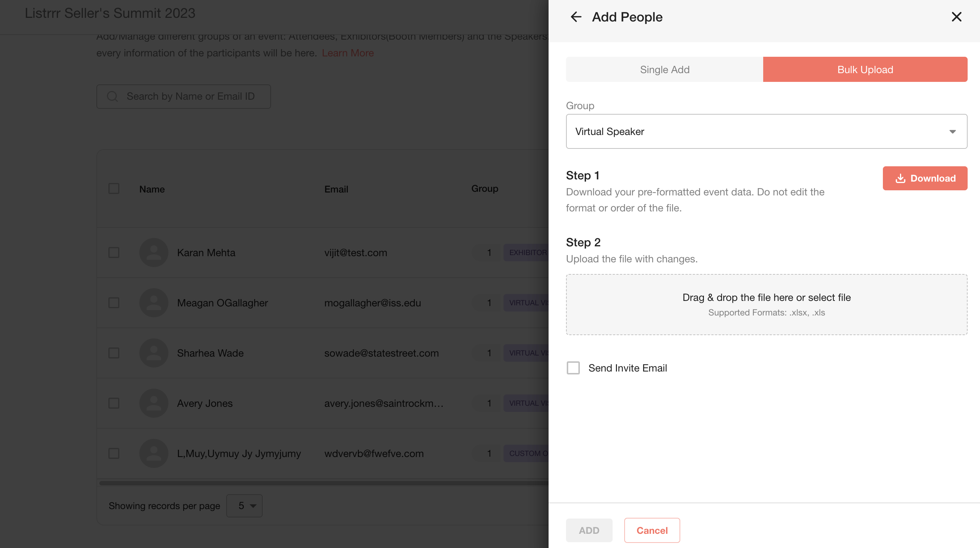Click the name Sharhea Wade
Image resolution: width=980 pixels, height=548 pixels.
210,353
